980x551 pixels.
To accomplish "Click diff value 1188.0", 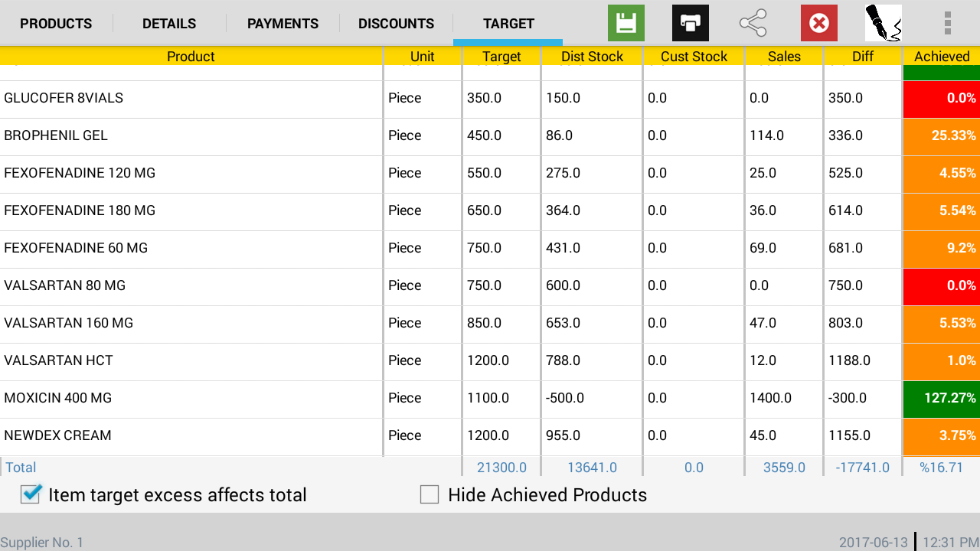I will pos(849,360).
